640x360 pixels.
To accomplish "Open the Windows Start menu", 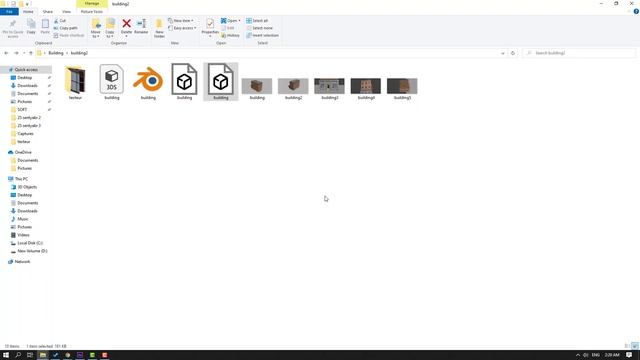I will (x=6, y=355).
